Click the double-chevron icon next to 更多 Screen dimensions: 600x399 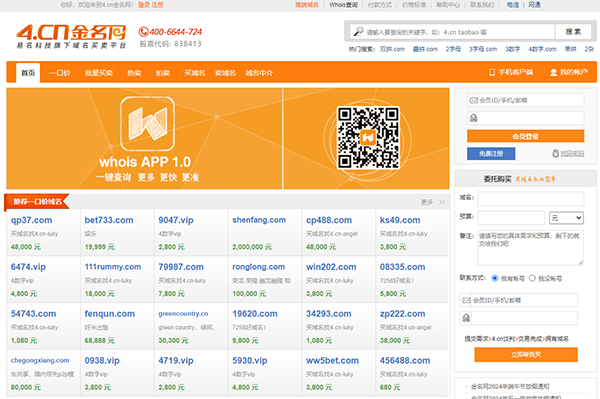click(x=442, y=202)
